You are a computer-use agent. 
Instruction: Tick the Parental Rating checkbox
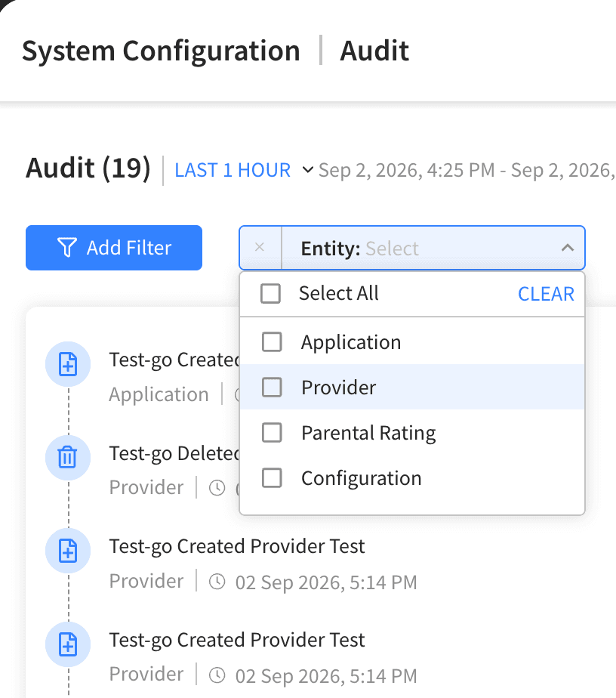click(272, 433)
